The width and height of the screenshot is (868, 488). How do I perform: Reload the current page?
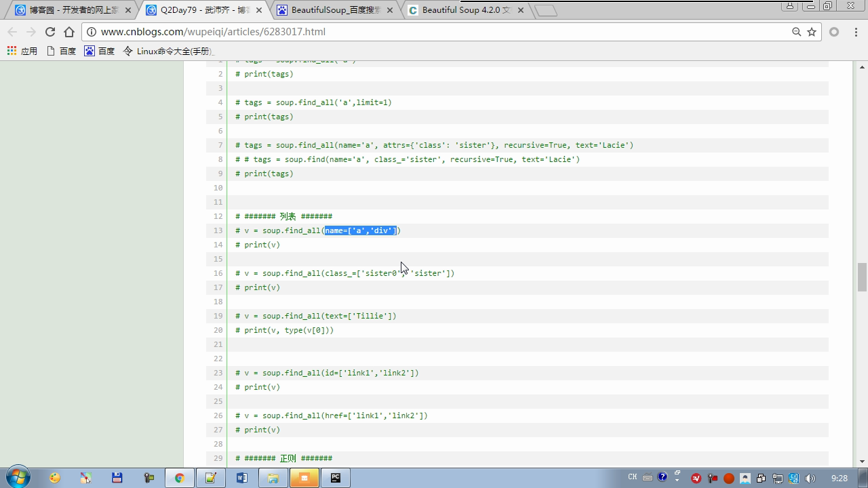pyautogui.click(x=50, y=32)
